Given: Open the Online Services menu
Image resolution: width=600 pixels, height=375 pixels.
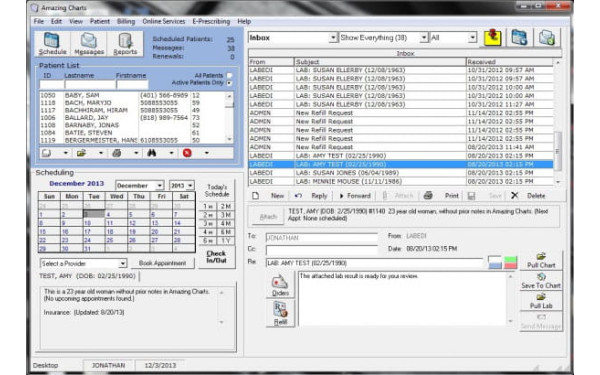Looking at the screenshot, I should [x=163, y=21].
